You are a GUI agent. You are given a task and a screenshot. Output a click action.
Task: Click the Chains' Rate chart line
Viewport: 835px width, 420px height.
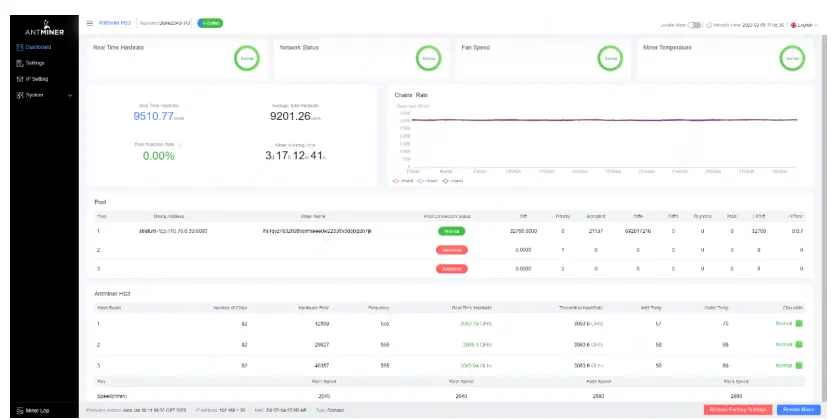(604, 120)
